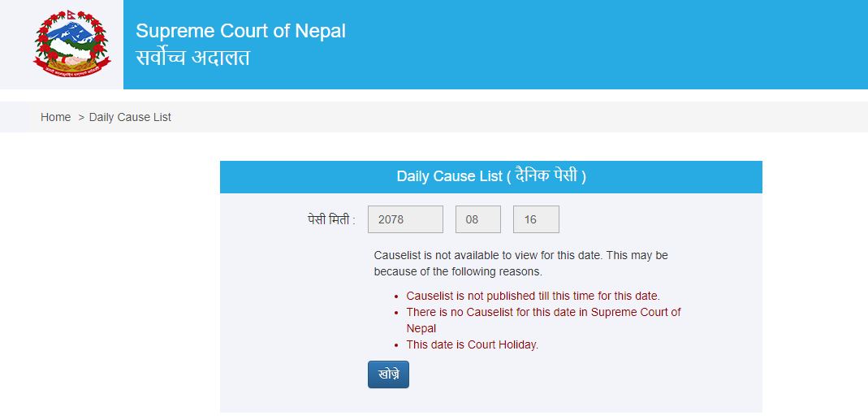Go to Home via the breadcrumb
The width and height of the screenshot is (868, 420).
tap(55, 117)
